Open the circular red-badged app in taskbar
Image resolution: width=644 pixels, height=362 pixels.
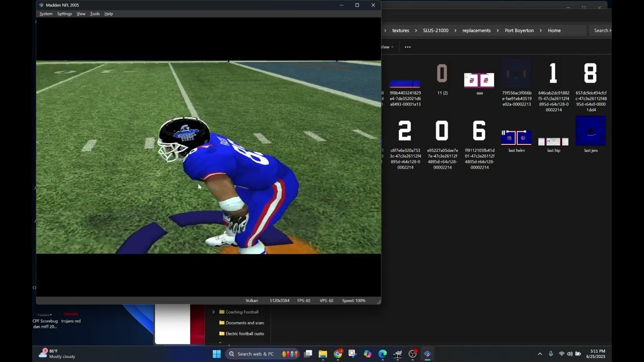[x=413, y=354]
